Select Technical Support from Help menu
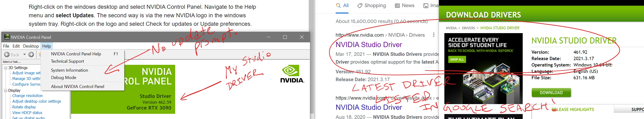The height and width of the screenshot is (119, 644). [83, 61]
